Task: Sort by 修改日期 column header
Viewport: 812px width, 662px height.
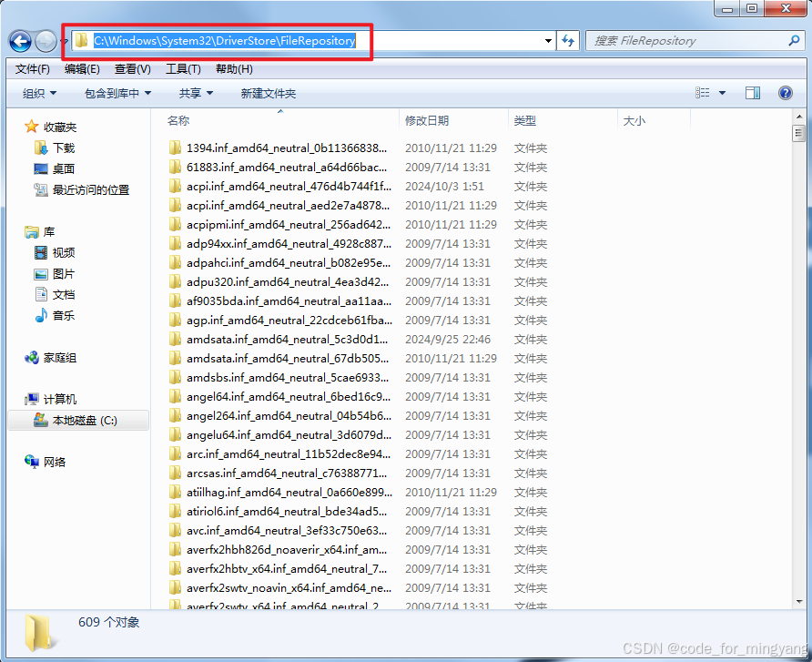Action: 427,121
